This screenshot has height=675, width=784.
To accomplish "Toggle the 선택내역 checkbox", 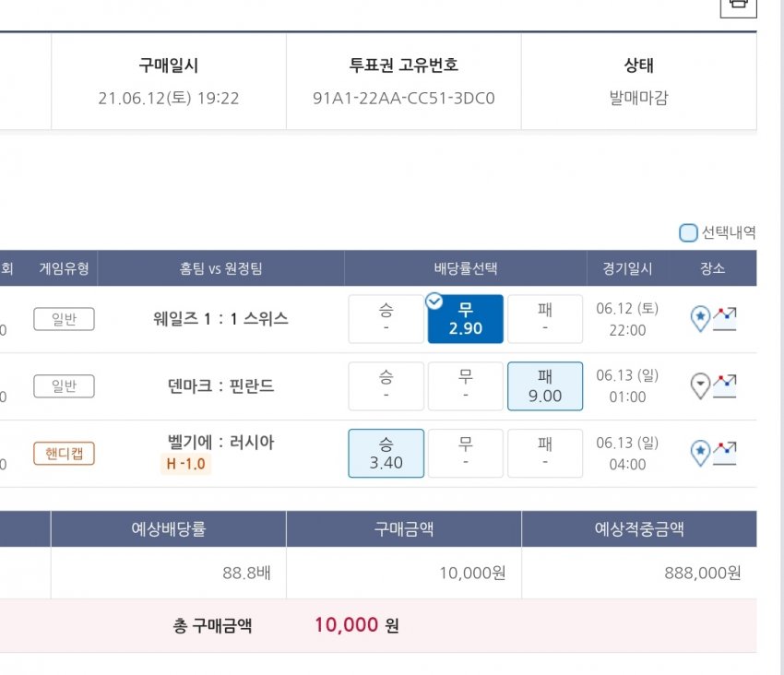I will tap(688, 233).
